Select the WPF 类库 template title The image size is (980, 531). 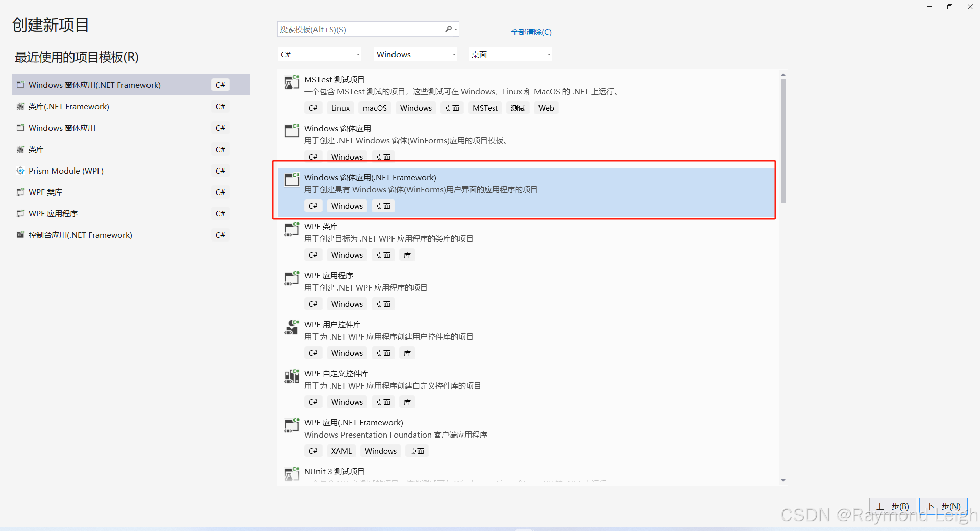(x=321, y=226)
